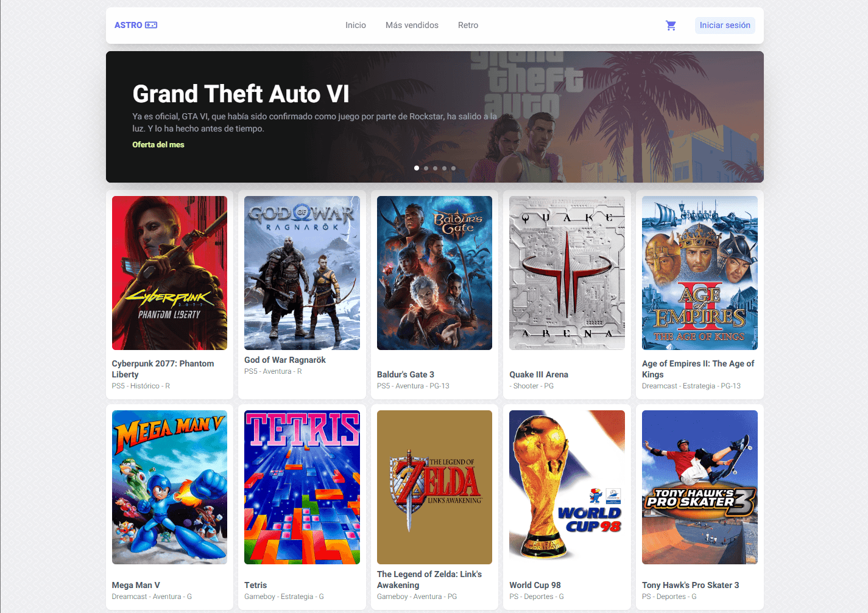Jump to the third carousel slide dot
868x613 pixels.
pos(435,168)
